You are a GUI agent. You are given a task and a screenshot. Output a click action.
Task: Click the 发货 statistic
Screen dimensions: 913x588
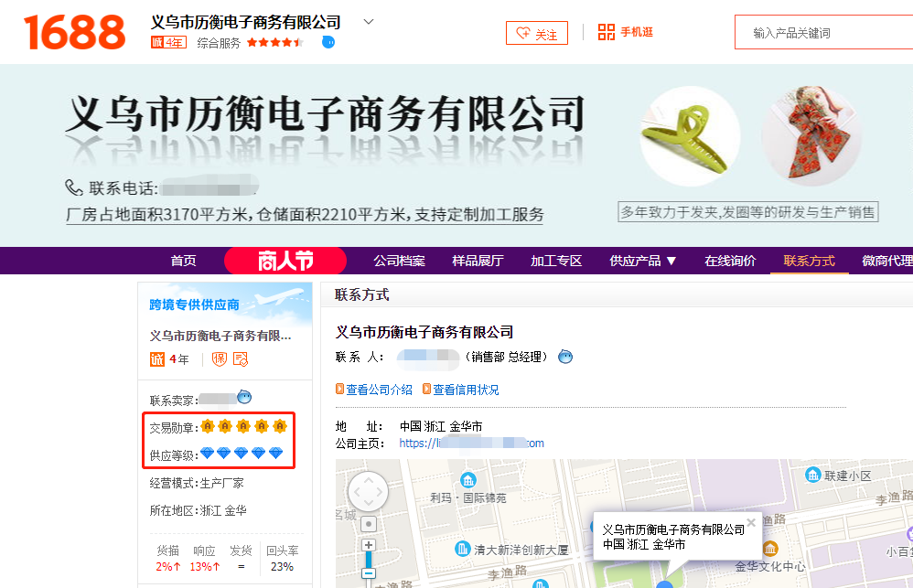tap(242, 559)
